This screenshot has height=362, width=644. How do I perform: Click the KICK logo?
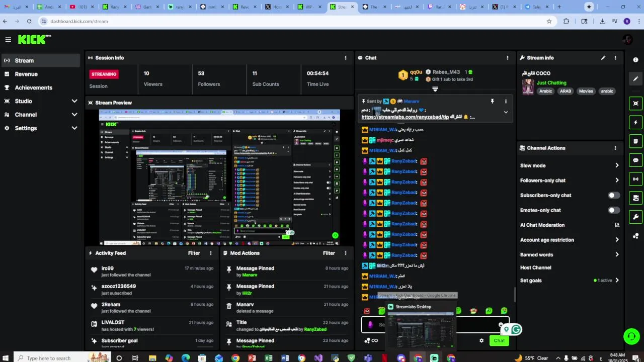[x=35, y=40]
